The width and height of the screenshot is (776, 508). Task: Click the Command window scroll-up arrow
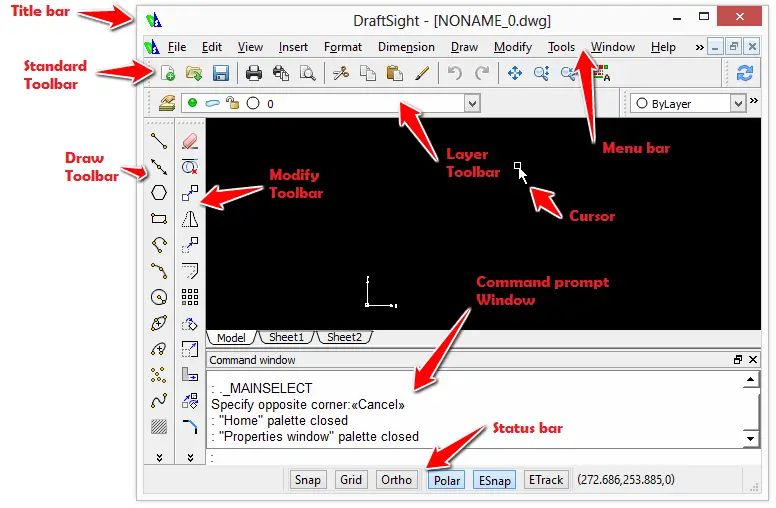click(x=750, y=380)
